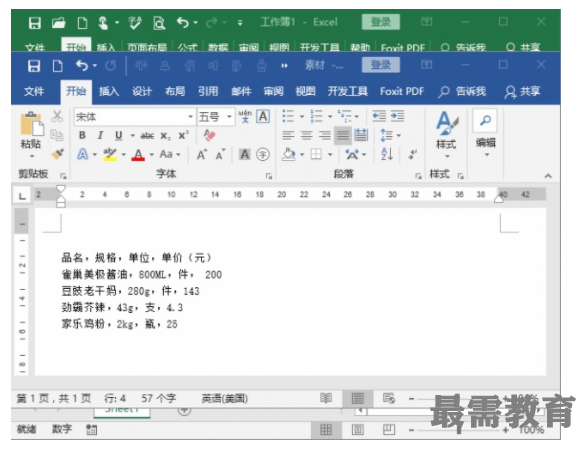
Task: Center align the text
Action: [306, 135]
